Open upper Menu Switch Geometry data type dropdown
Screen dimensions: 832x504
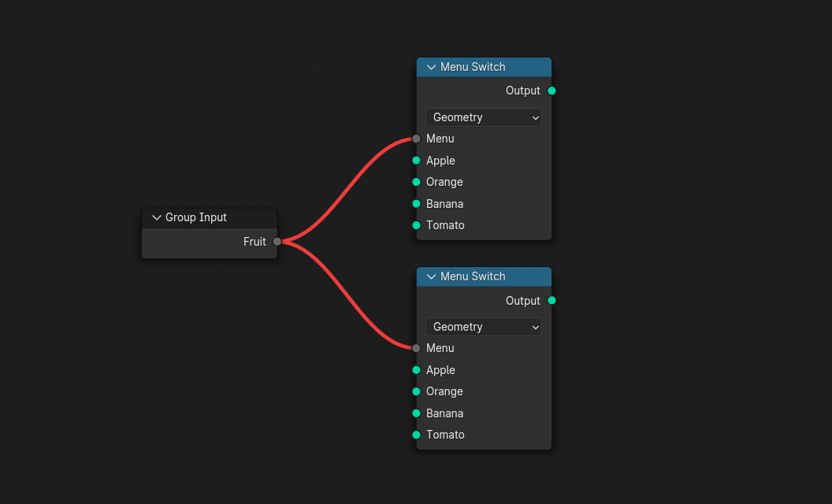click(484, 117)
